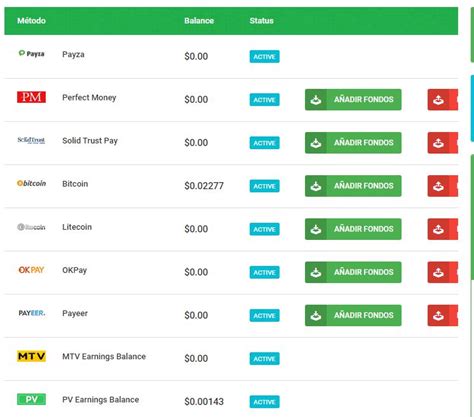Select the Litecoin method name text
Screen dimensions: 474x417
[x=77, y=227]
